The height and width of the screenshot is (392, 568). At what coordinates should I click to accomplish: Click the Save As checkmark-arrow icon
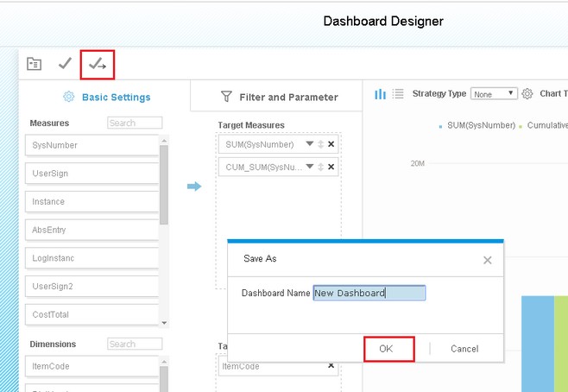tap(98, 64)
